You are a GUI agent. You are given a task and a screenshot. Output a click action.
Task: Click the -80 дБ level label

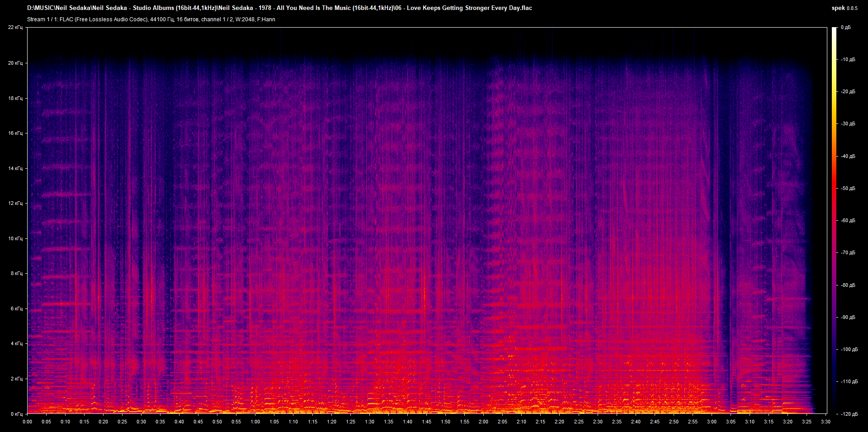pyautogui.click(x=848, y=285)
